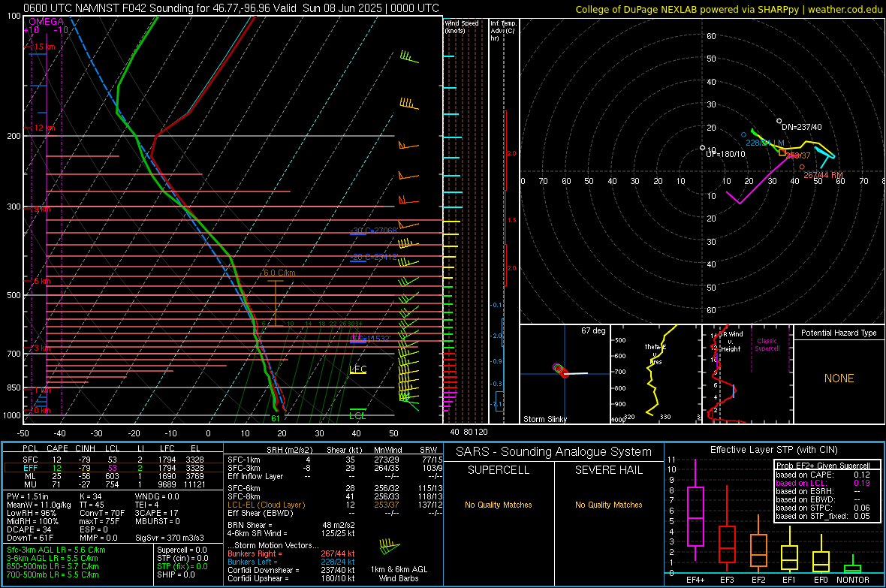The image size is (886, 588).
Task: Click the magenta based on LCL: 0.19 line
Action: (823, 483)
